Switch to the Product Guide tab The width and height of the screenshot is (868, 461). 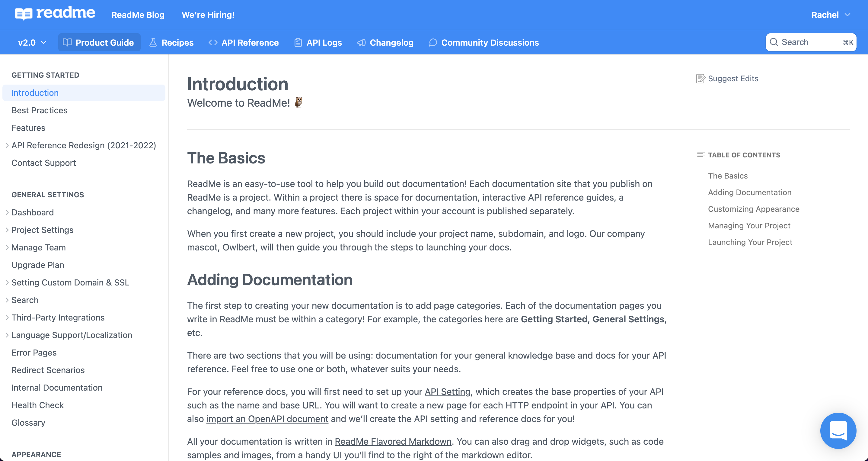tap(99, 43)
